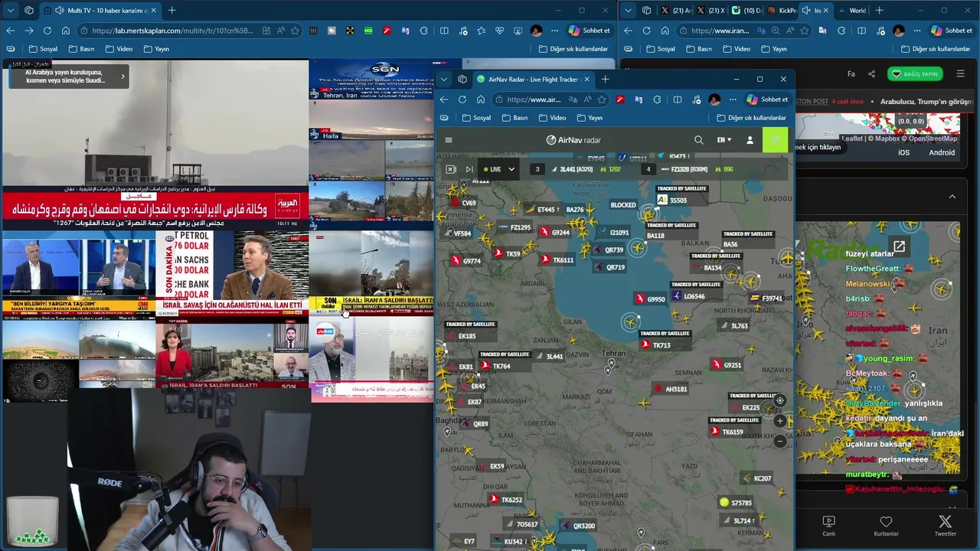Viewport: 980px width, 551px height.
Task: Open the extensions puzzle icon in the AirNav window
Action: click(x=657, y=99)
